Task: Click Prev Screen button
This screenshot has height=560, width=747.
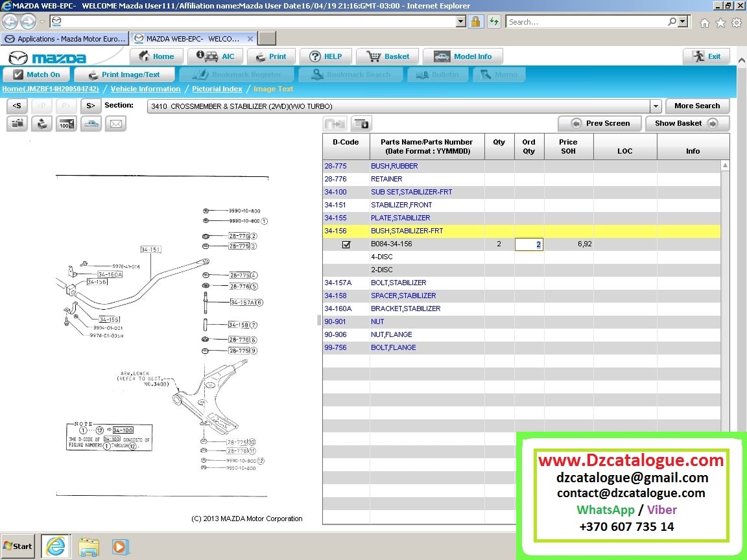Action: pyautogui.click(x=600, y=123)
